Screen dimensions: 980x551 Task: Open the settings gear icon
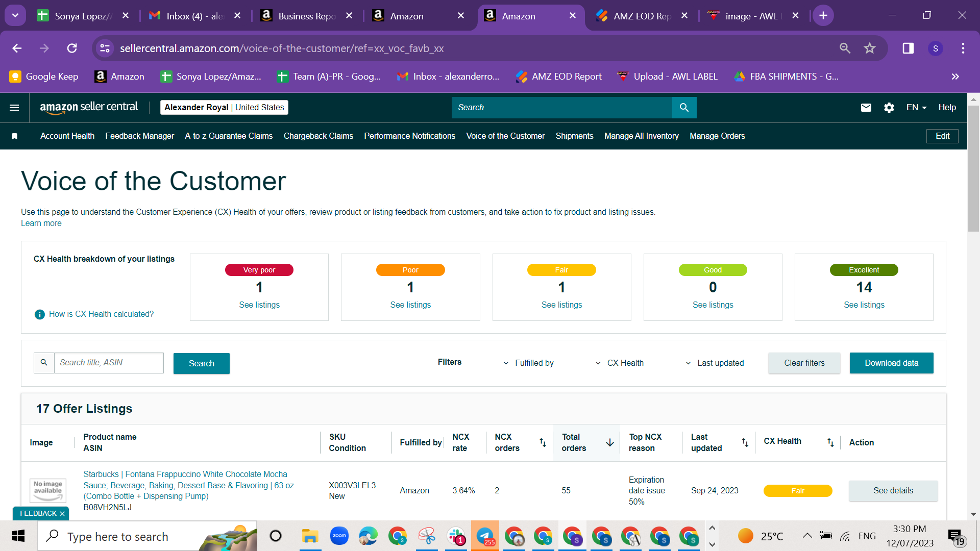pos(889,108)
